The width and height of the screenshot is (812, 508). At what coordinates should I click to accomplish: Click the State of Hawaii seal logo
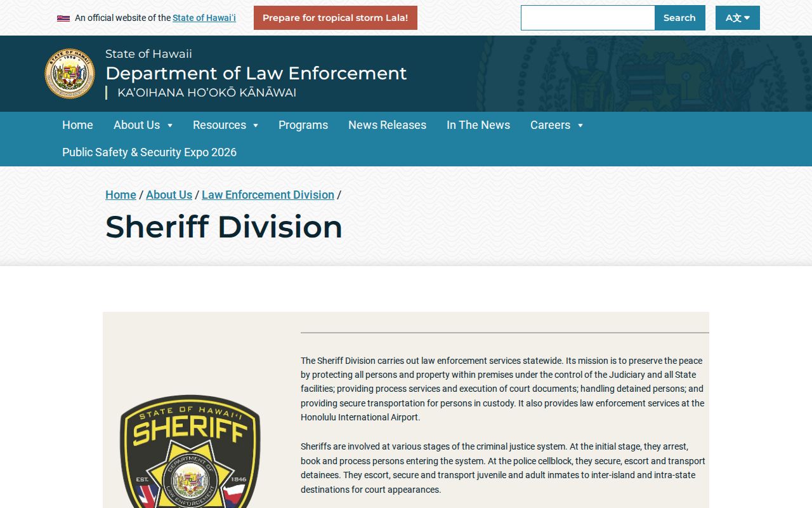click(x=70, y=74)
